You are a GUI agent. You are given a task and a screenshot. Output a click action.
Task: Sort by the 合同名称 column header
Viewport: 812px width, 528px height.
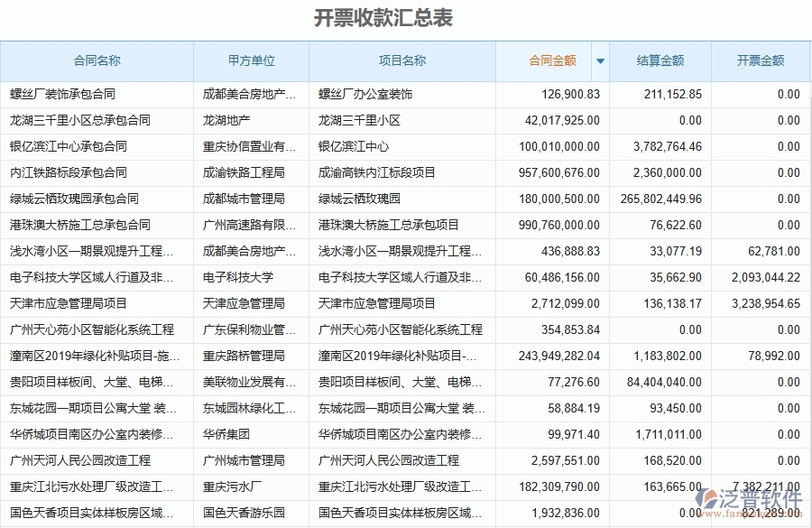click(x=97, y=60)
